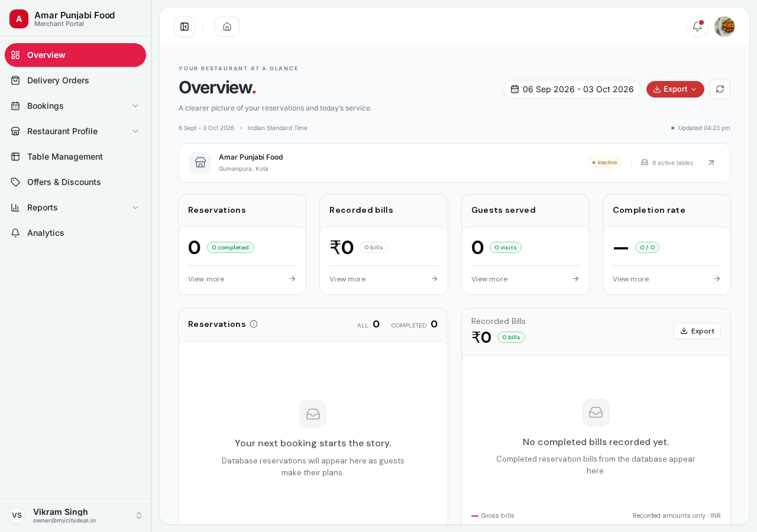Click the empty inbox icon under Reservations
The height and width of the screenshot is (532, 757).
[x=313, y=414]
